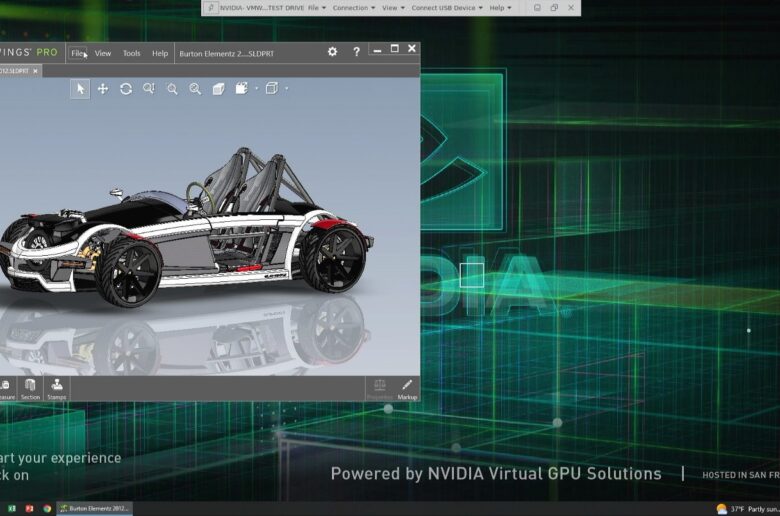Click the wireframe cube view orientation icon
Viewport: 780px width, 516px height.
[272, 89]
